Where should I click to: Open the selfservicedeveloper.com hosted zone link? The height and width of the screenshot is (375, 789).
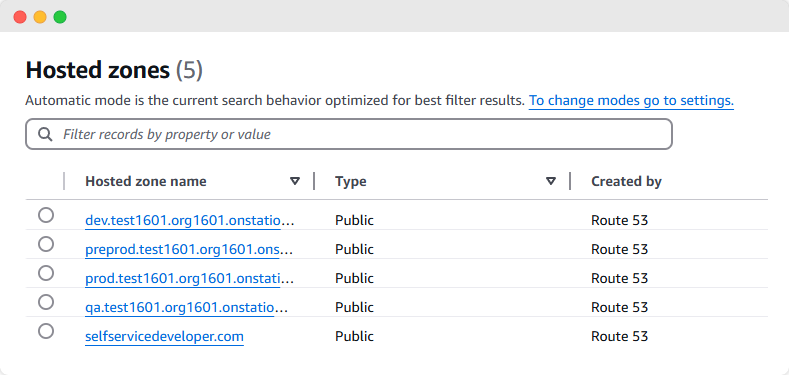[x=165, y=336]
